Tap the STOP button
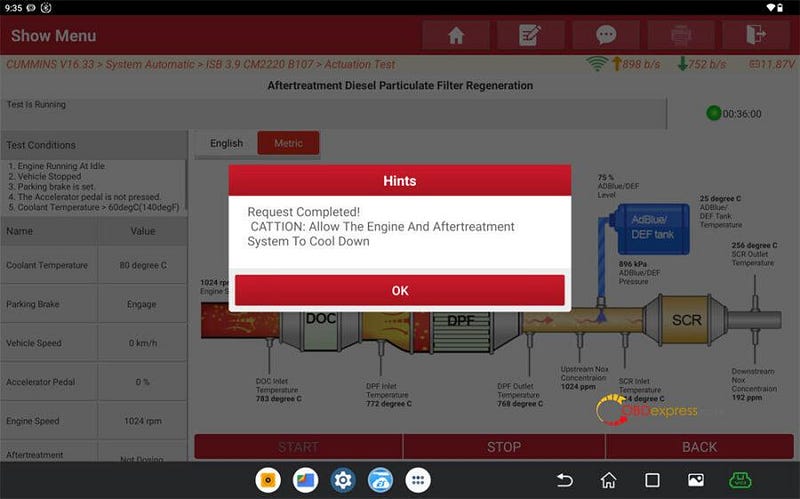The height and width of the screenshot is (499, 800). 504,447
